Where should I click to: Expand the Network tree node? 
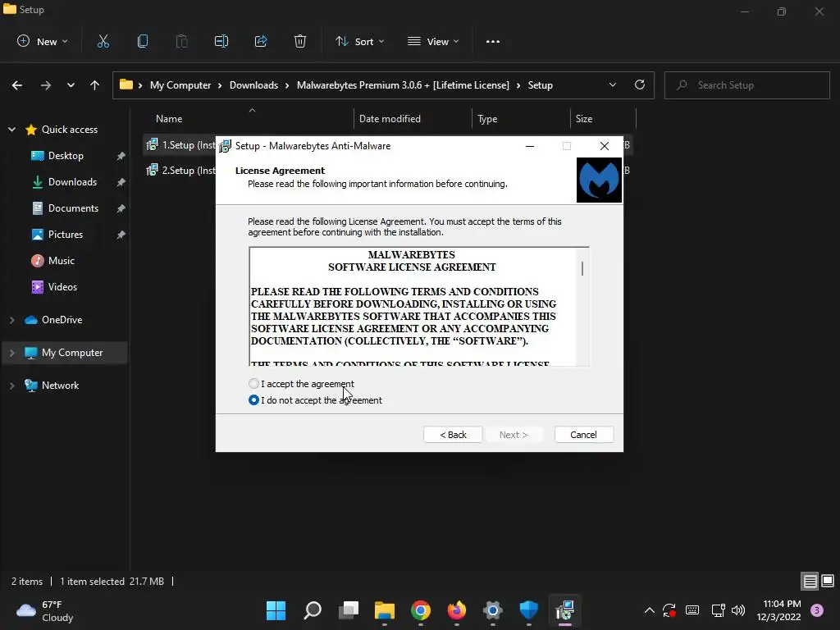coord(11,386)
